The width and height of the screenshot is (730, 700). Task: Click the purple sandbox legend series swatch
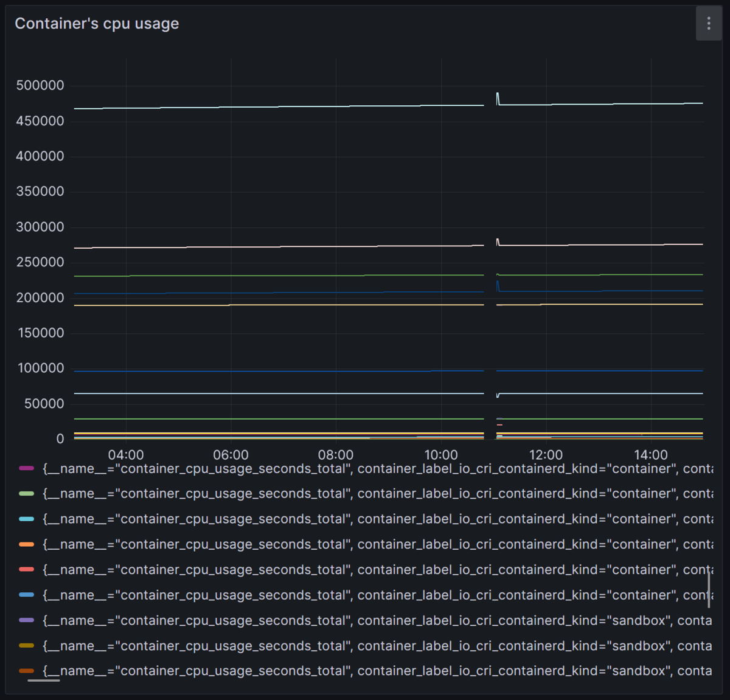click(27, 620)
